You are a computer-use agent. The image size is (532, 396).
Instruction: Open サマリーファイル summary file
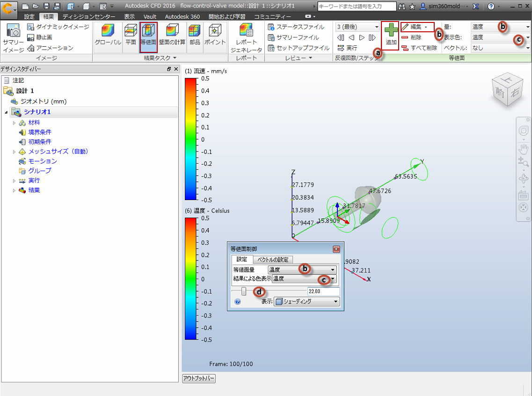(x=293, y=37)
